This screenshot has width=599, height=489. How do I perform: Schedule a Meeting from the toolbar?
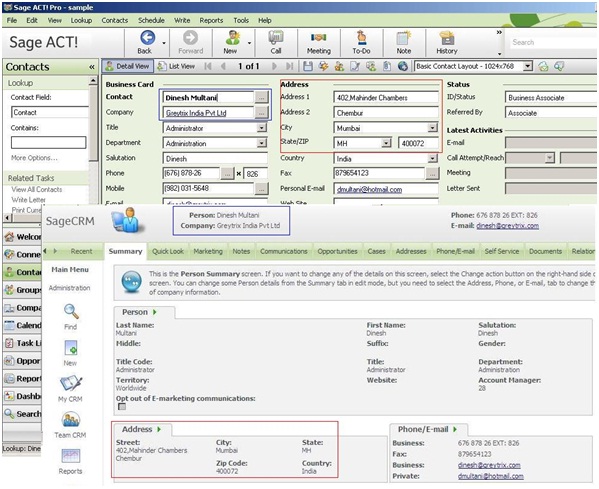click(x=319, y=38)
